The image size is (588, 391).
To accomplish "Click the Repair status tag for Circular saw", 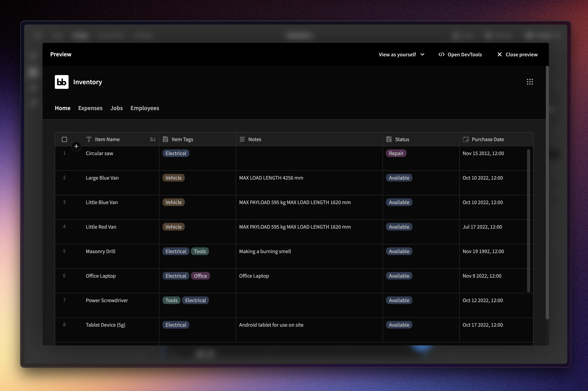I will point(396,153).
